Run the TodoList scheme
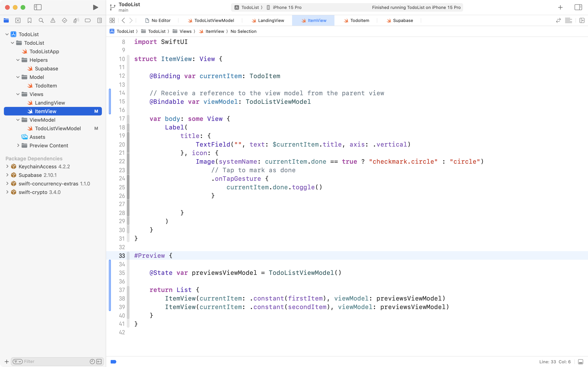 95,7
